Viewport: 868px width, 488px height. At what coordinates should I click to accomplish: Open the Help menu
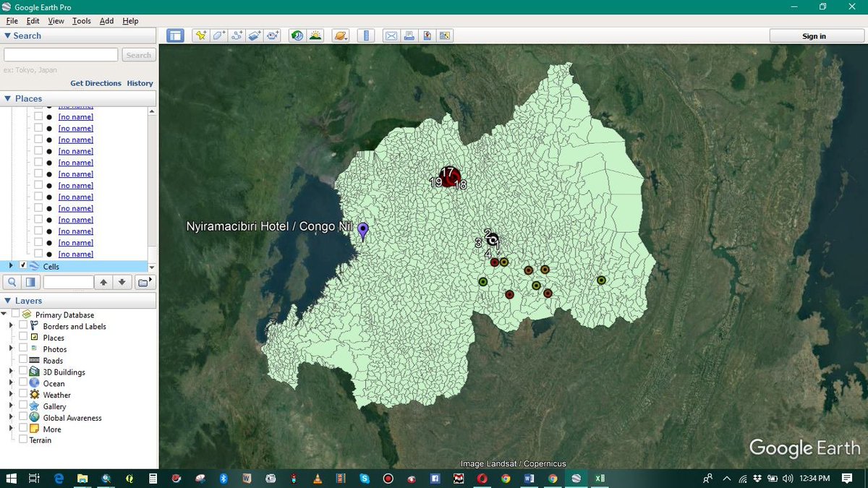point(130,21)
